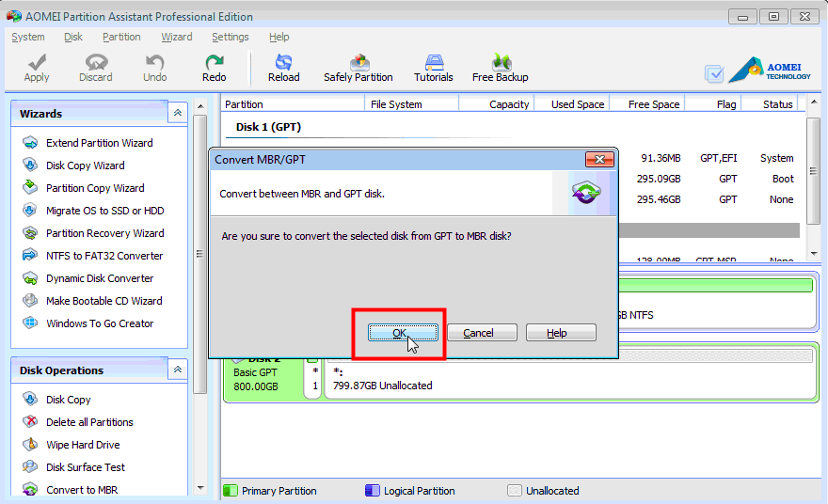
Task: Click Help button in the dialog
Action: pos(561,333)
